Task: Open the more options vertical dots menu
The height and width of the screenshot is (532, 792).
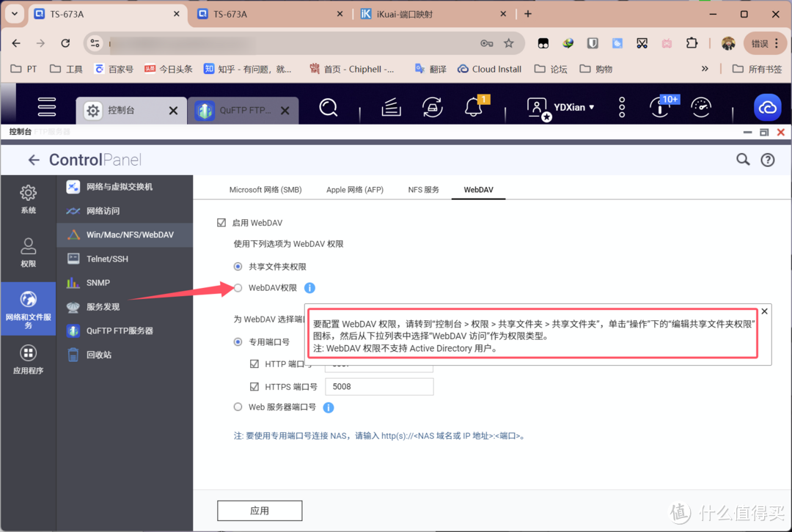Action: click(622, 108)
